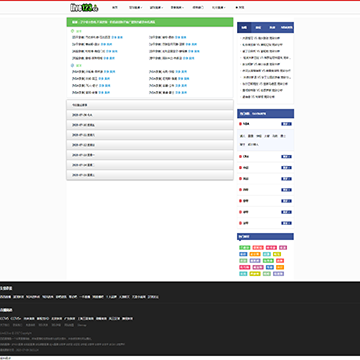The image size is (360, 360).
Task: Expand the today (今天) date accordion row
Action: coord(150,115)
